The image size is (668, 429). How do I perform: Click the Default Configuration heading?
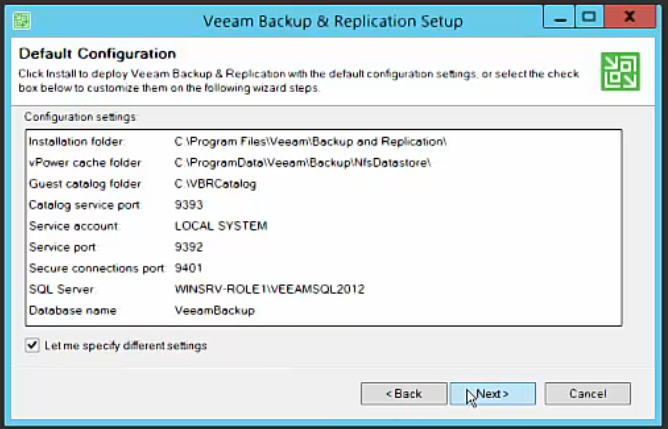(x=98, y=54)
